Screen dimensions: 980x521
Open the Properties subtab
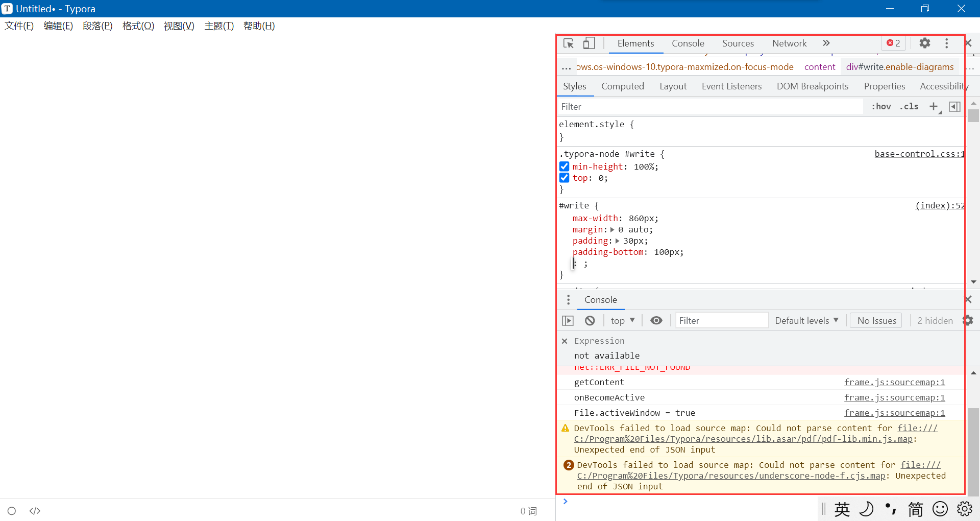pos(885,86)
